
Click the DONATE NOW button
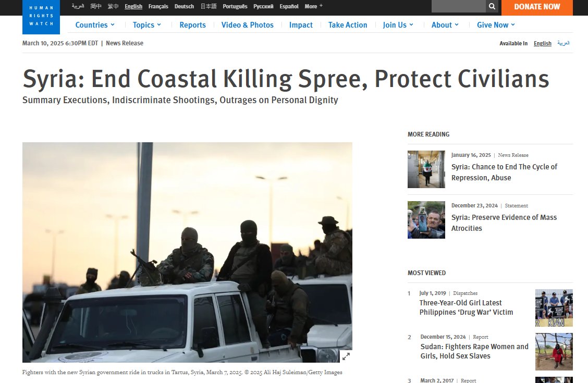click(x=537, y=7)
